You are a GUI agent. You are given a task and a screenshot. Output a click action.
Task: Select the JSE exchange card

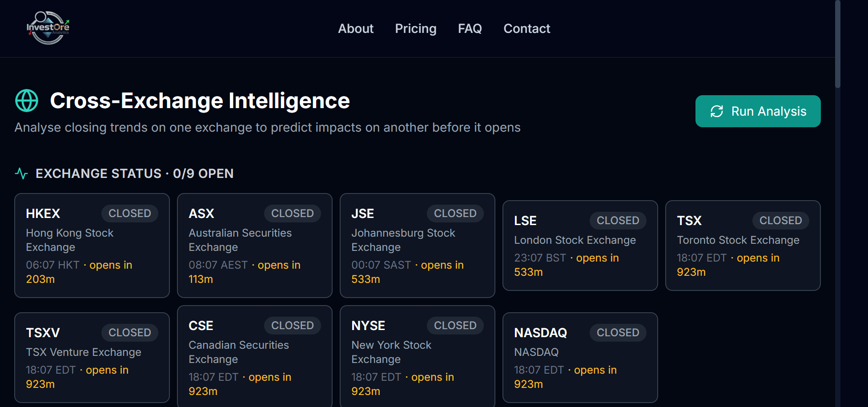[x=418, y=246]
